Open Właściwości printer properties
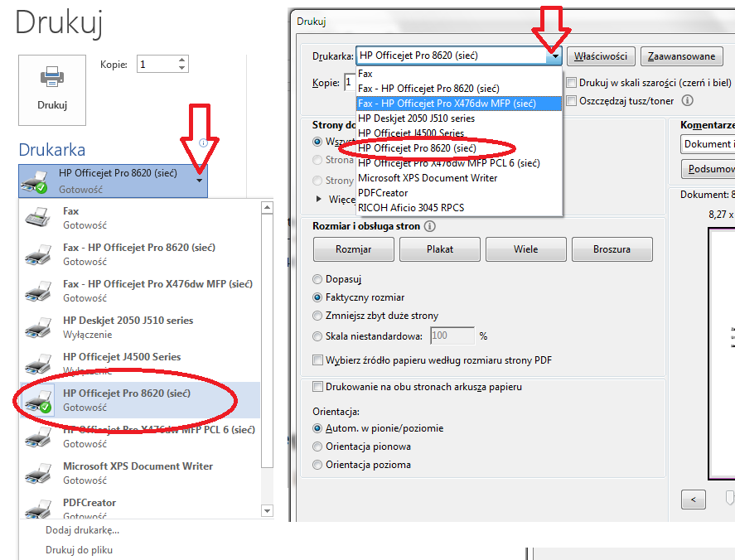 601,56
